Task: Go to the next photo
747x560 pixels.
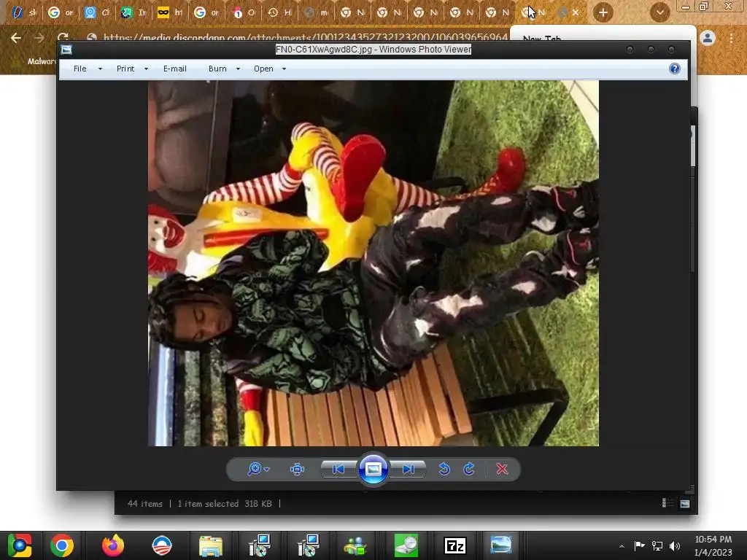Action: [x=409, y=469]
